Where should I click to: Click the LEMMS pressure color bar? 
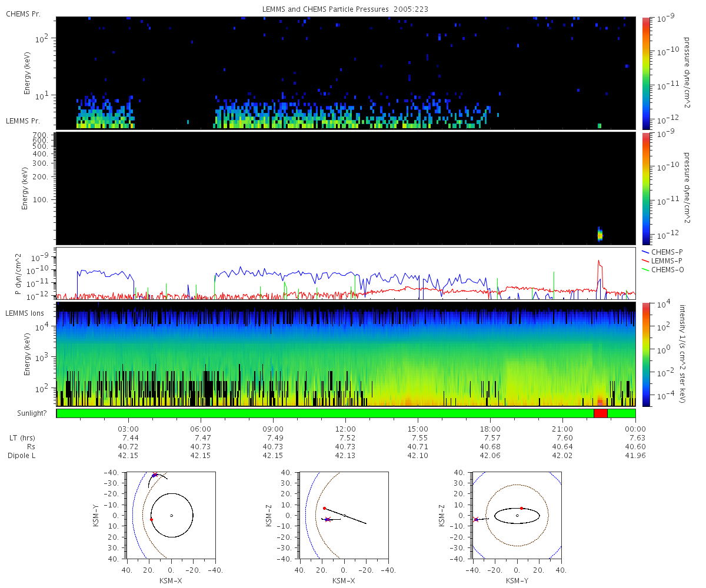tap(647, 188)
